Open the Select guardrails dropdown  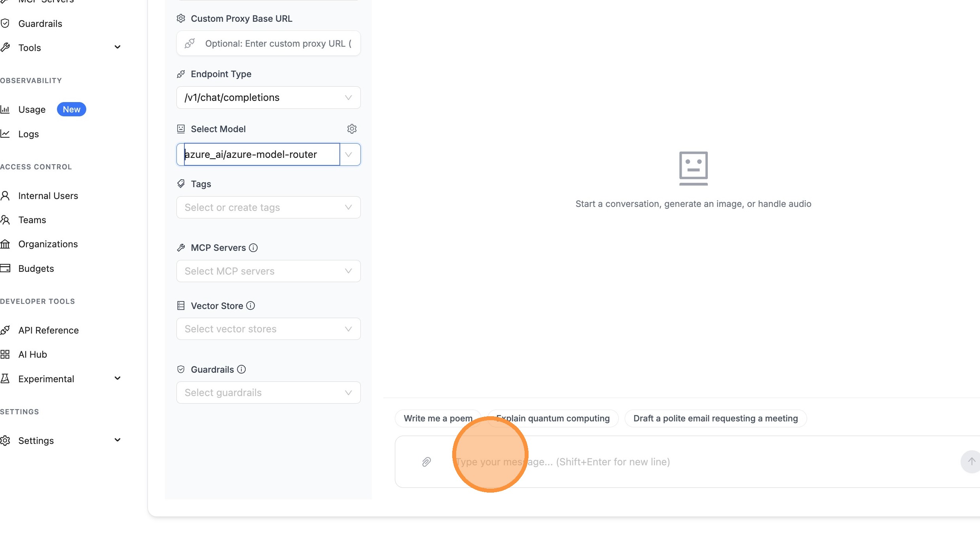[x=268, y=393]
